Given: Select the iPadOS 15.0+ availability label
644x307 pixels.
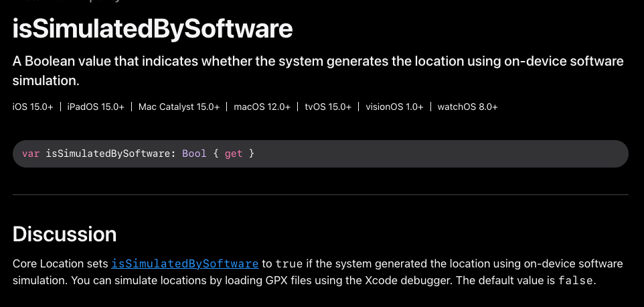Looking at the screenshot, I should [96, 107].
